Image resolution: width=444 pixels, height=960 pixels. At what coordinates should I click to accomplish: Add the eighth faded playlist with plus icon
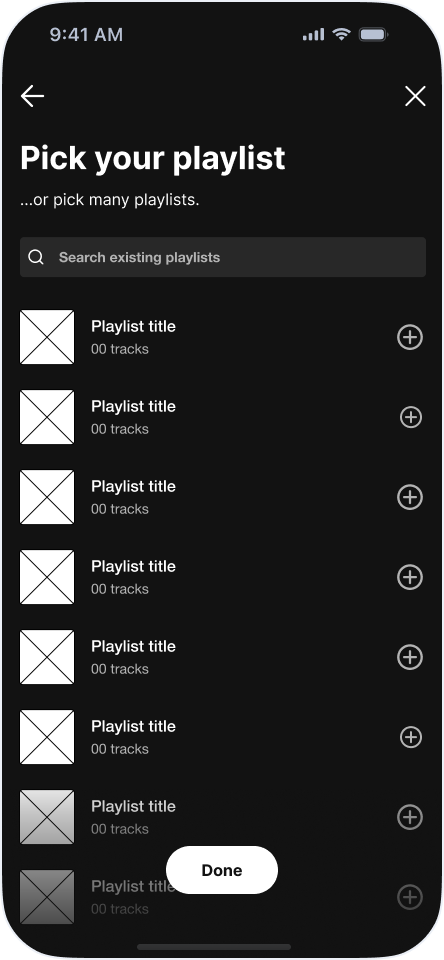point(410,897)
